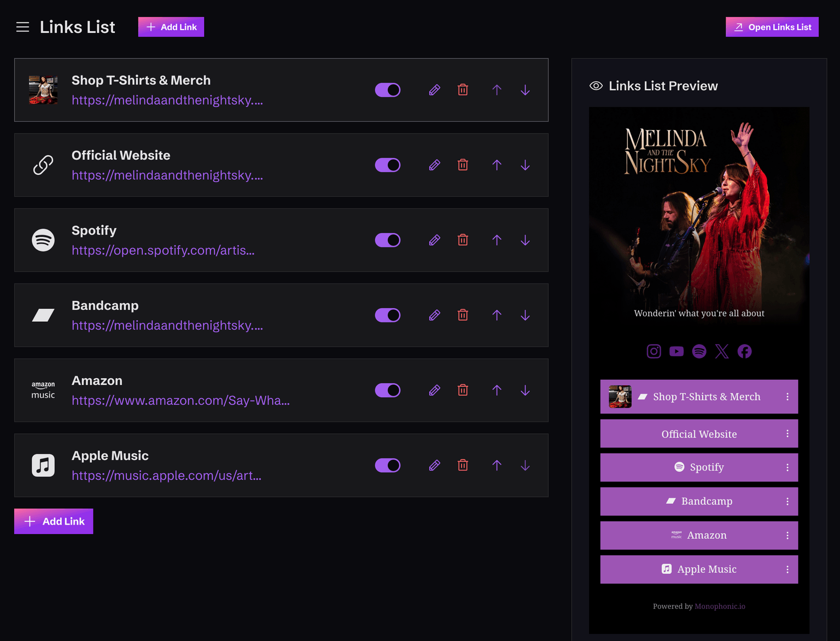Viewport: 840px width, 641px height.
Task: Open the Monophonic.io link in preview footer
Action: click(720, 607)
